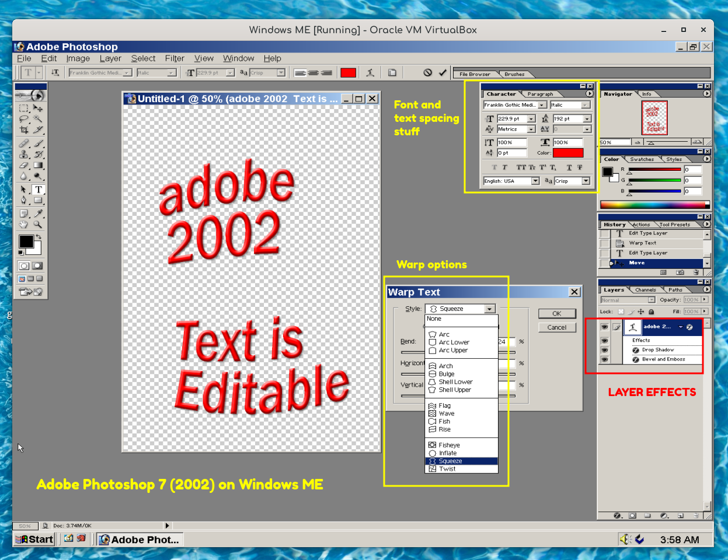Collapse adobe 2... layer effects arrow

[x=681, y=327]
